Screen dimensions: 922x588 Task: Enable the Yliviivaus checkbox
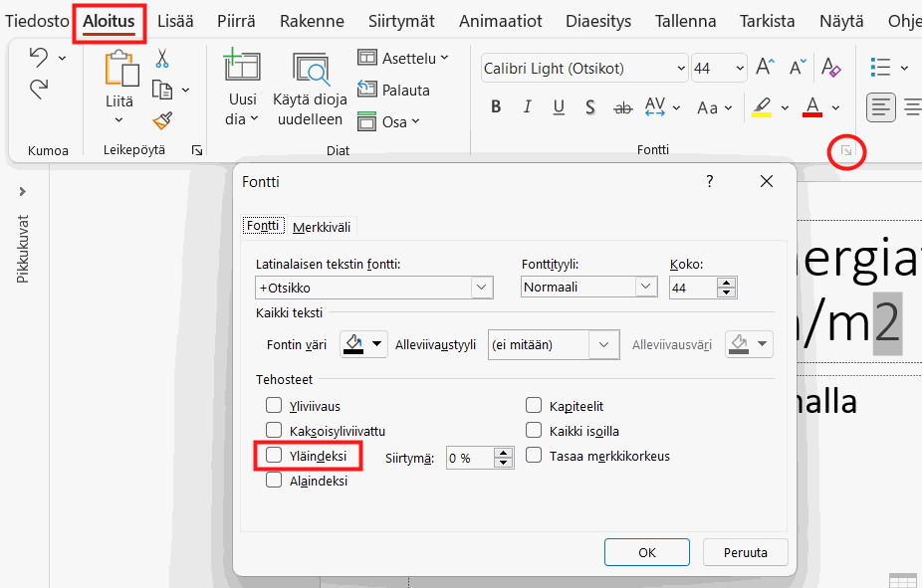274,405
